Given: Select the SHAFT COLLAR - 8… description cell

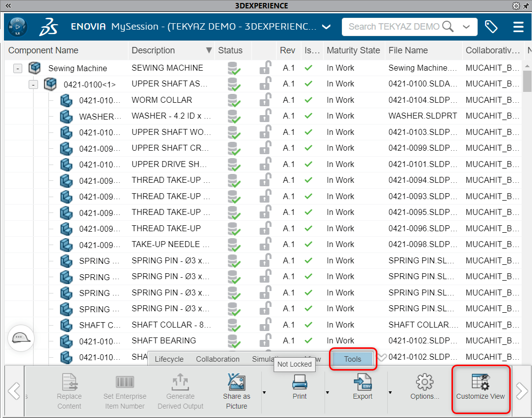Looking at the screenshot, I should pos(171,325).
